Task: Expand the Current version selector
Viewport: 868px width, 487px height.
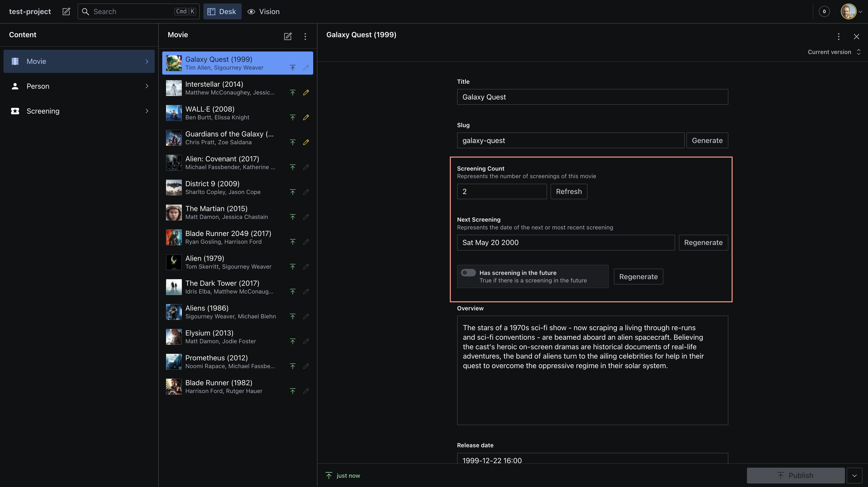Action: 834,52
